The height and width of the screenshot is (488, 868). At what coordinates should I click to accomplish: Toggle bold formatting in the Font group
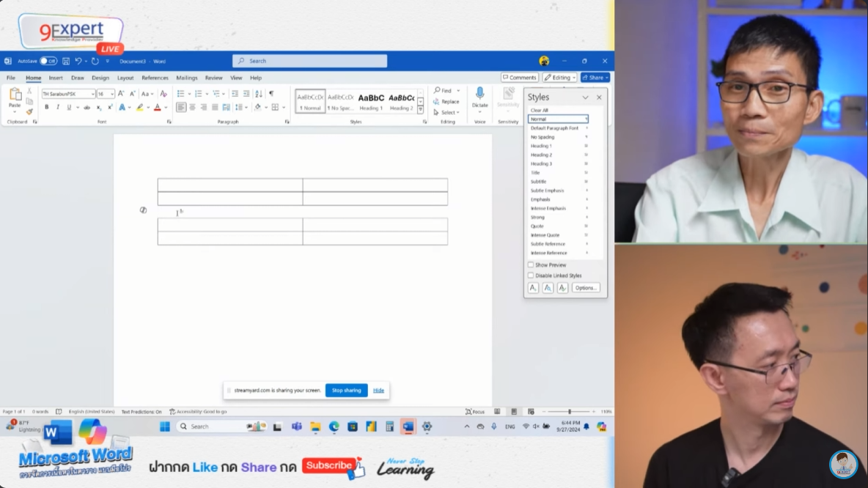[47, 108]
